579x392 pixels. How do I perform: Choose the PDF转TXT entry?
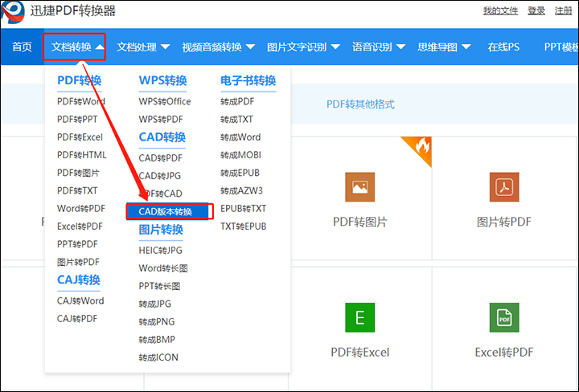coord(77,190)
